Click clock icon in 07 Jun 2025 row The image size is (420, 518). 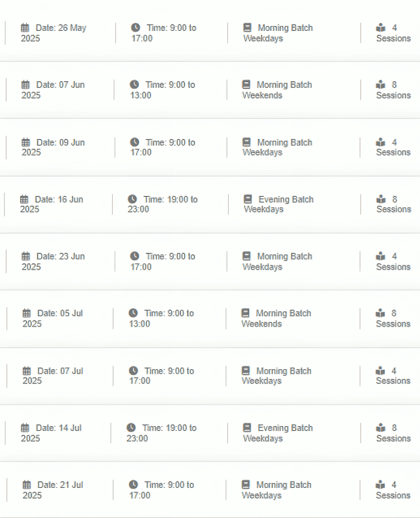pos(134,84)
